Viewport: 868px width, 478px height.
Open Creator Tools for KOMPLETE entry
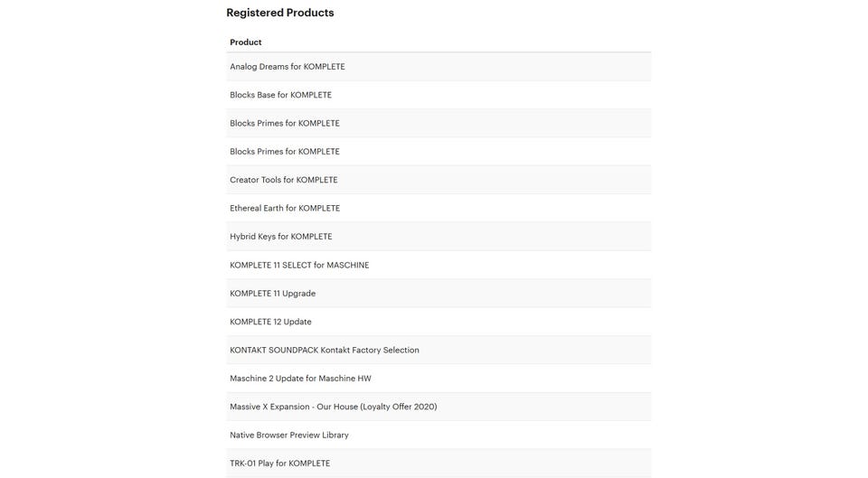tap(439, 180)
